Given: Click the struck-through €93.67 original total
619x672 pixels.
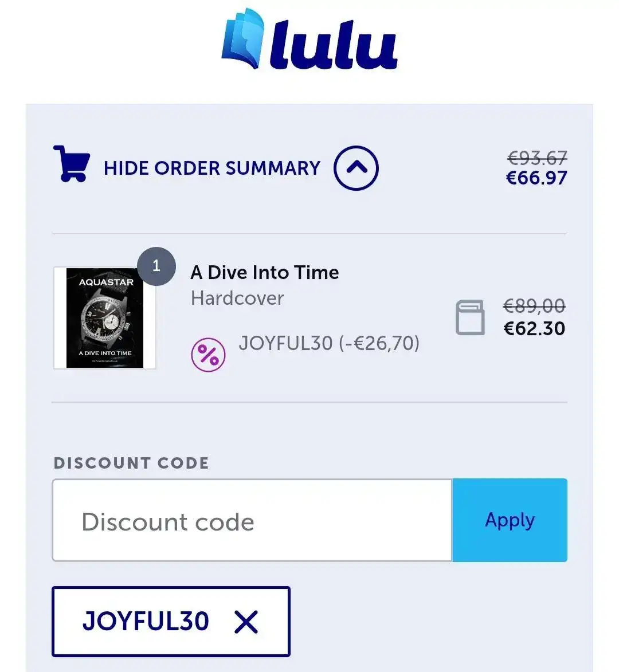Looking at the screenshot, I should pos(537,158).
